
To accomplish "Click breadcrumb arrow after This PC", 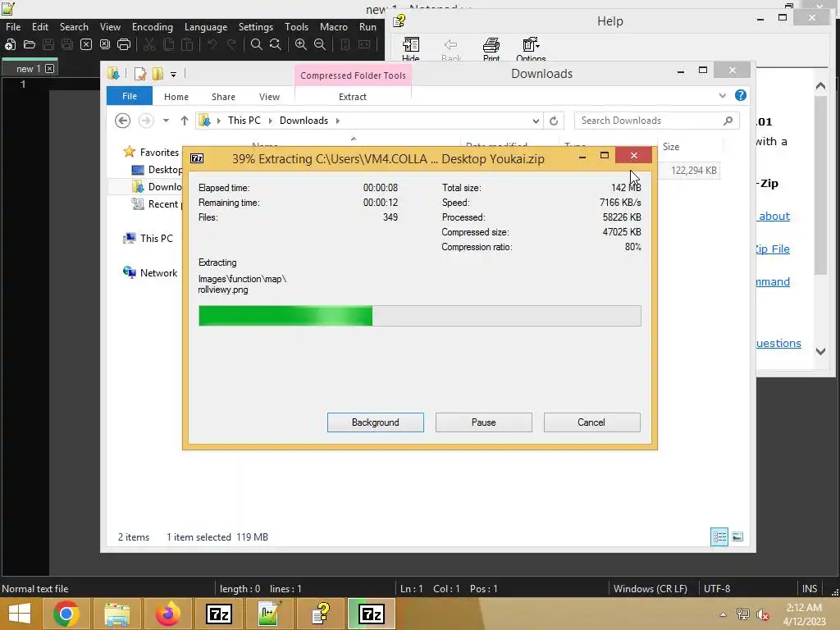I will pos(270,121).
